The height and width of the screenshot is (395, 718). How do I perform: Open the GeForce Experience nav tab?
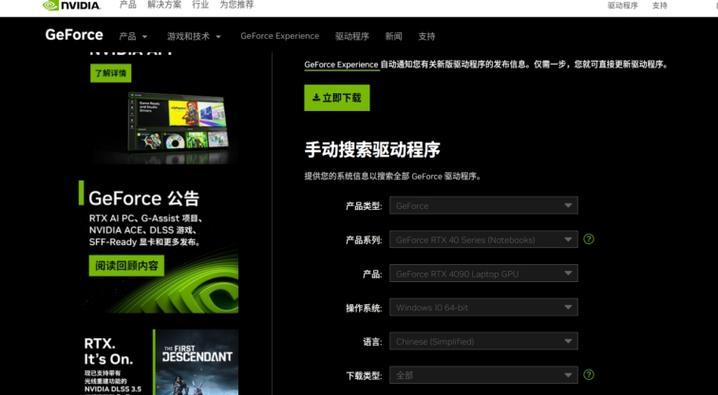(280, 36)
